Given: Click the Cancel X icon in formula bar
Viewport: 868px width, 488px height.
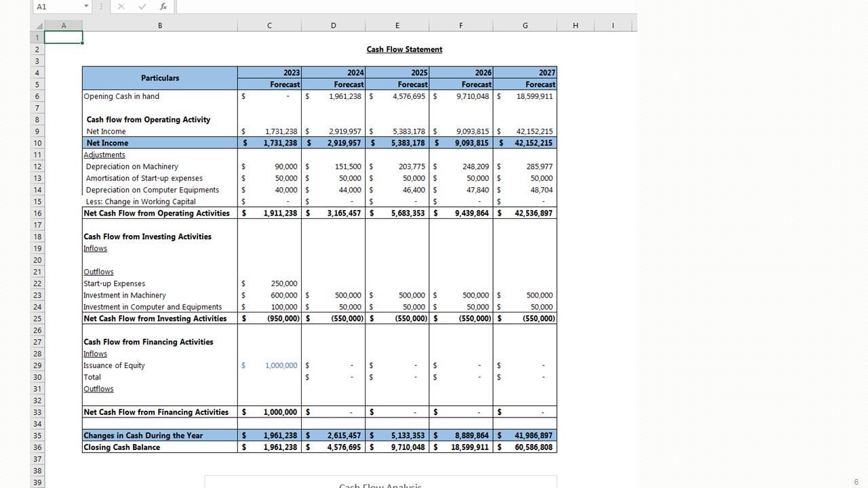Looking at the screenshot, I should [x=121, y=7].
